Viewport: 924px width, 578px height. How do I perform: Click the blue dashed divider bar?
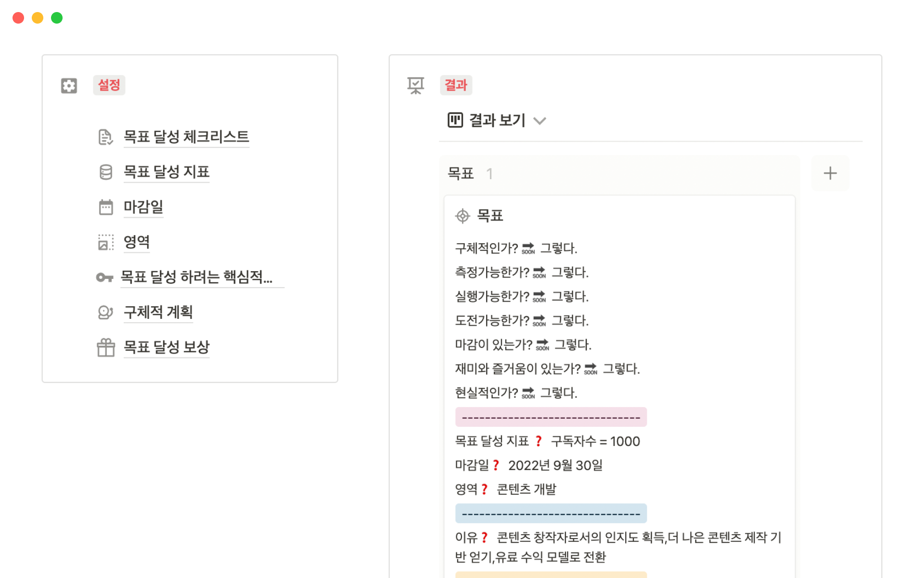click(551, 513)
